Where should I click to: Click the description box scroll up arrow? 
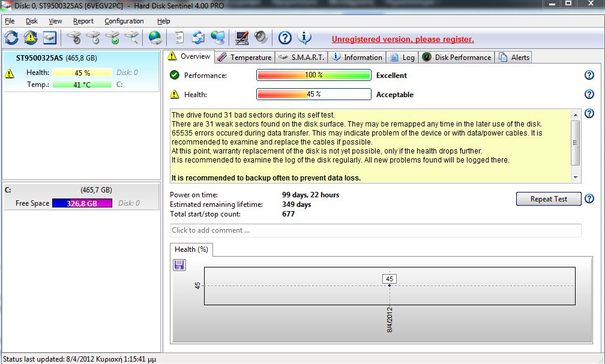[575, 115]
